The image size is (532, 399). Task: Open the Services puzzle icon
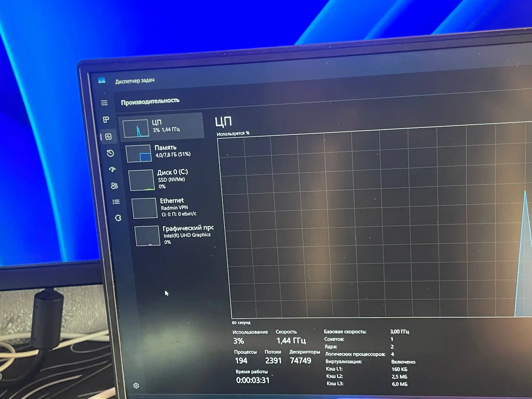click(x=118, y=218)
